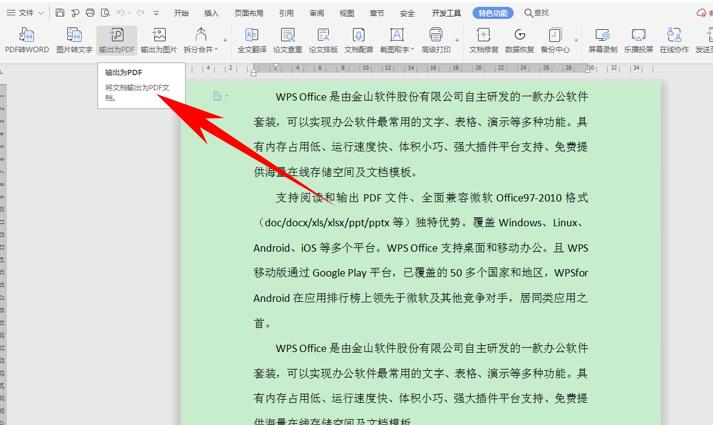Click the word '首。' in the document
Screen dimensions: 713x425
pos(262,324)
